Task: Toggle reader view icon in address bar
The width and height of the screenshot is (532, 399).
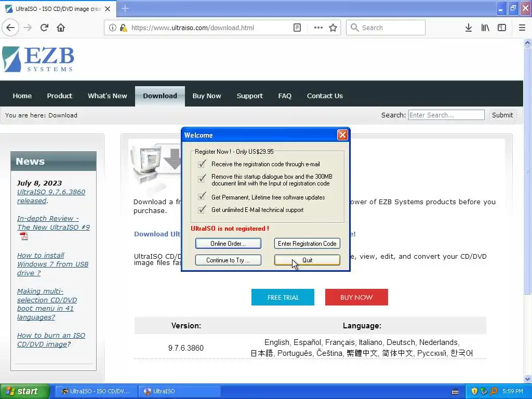Action: point(297,28)
